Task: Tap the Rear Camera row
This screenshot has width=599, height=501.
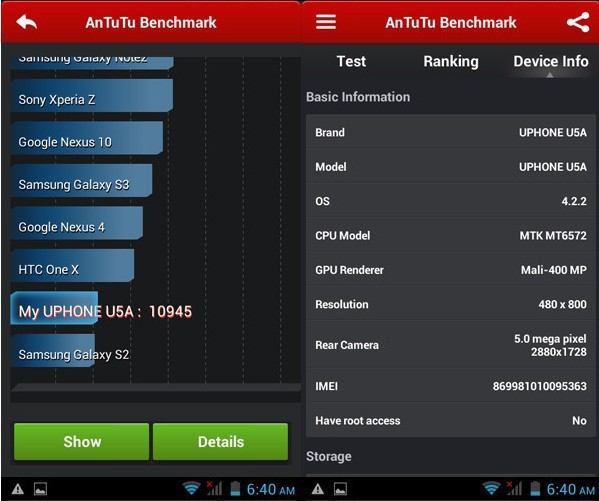Action: point(451,345)
